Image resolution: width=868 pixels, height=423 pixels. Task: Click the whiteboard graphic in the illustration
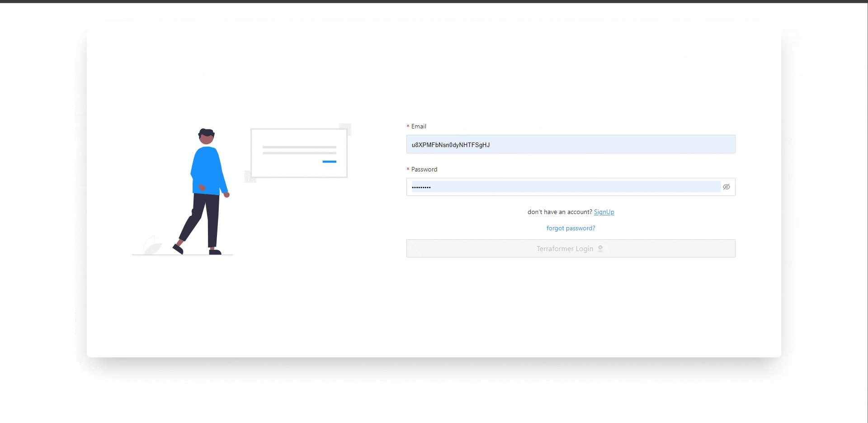tap(298, 152)
